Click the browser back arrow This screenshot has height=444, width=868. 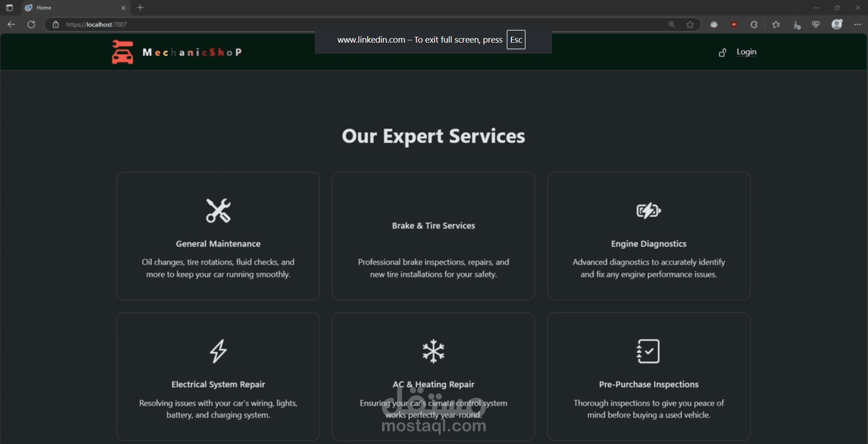[x=11, y=24]
